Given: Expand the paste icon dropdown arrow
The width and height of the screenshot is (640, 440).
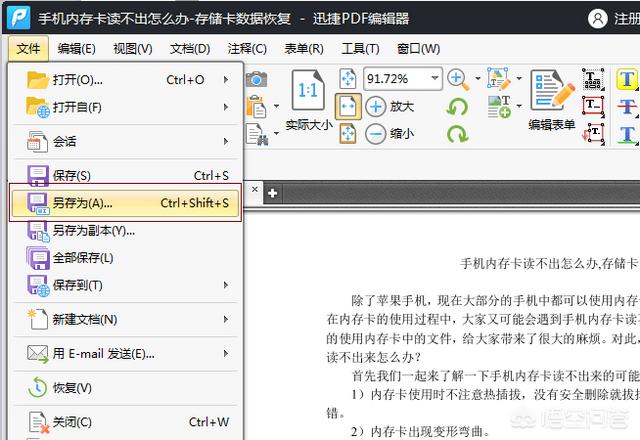Looking at the screenshot, I should pyautogui.click(x=276, y=106).
